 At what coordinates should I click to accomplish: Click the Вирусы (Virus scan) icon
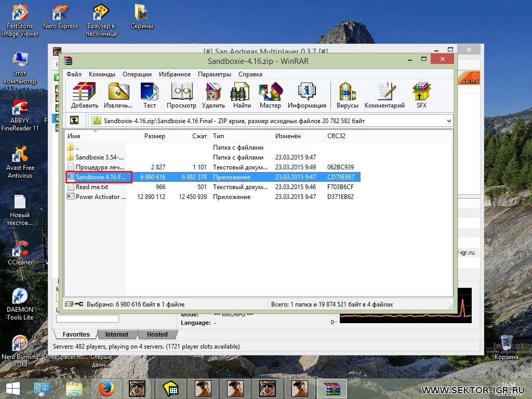coord(348,96)
